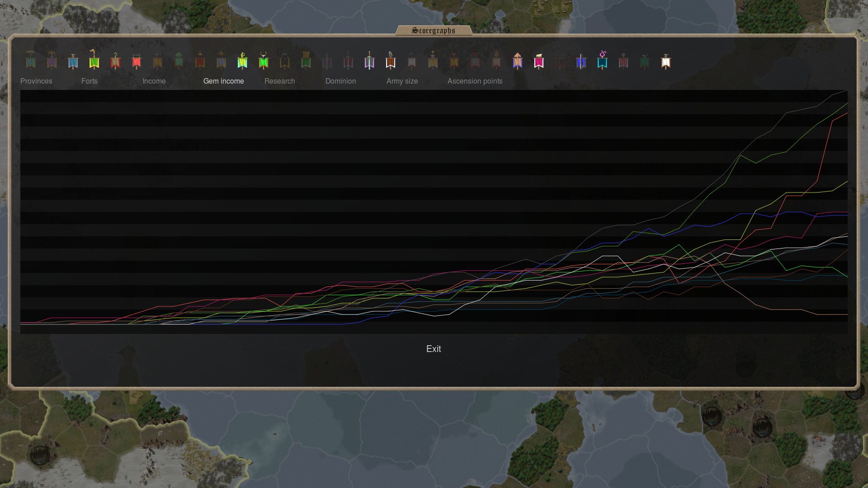Screen dimensions: 868x488
Task: Click the blue banner with dark blade
Action: [x=581, y=61]
